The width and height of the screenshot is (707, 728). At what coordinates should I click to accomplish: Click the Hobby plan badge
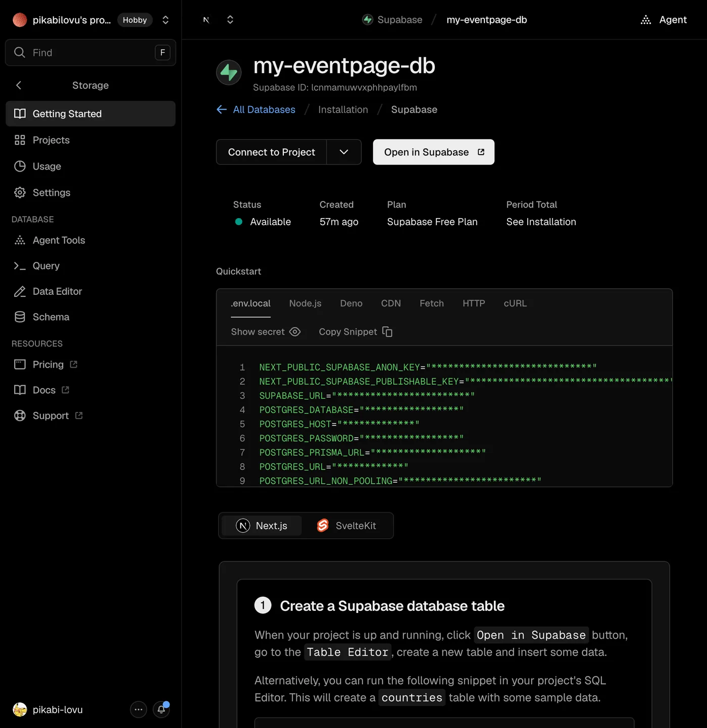point(135,20)
